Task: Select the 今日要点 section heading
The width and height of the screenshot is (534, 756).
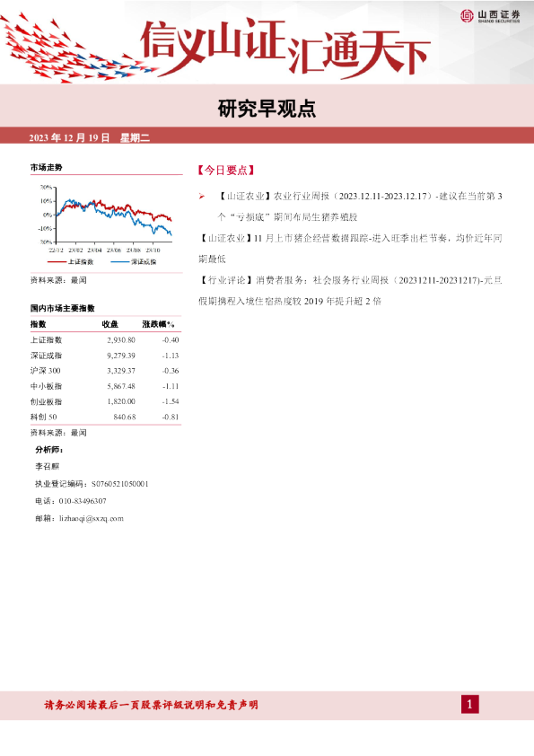Action: click(x=225, y=171)
